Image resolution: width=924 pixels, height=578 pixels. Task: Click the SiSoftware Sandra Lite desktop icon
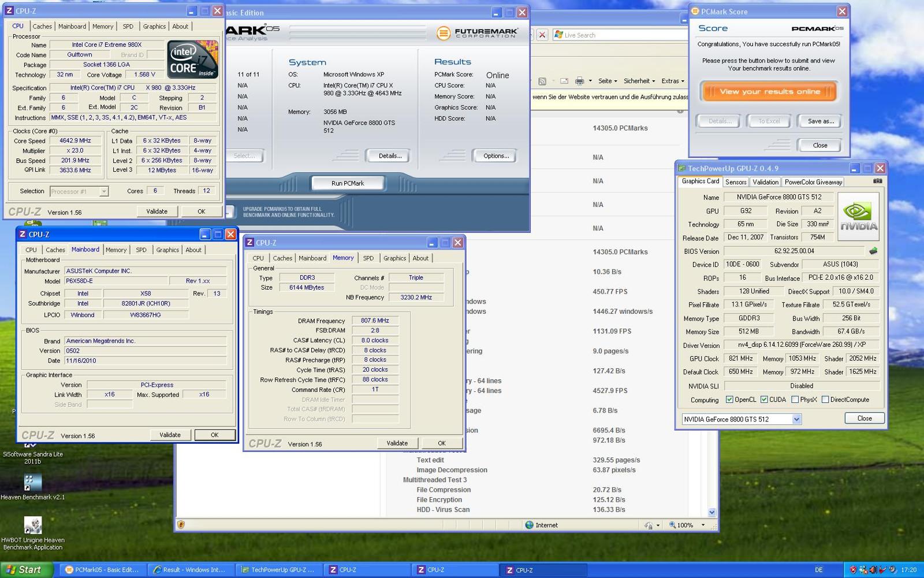(x=32, y=455)
